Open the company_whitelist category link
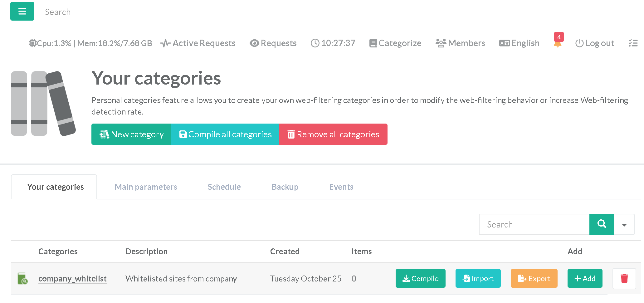This screenshot has height=303, width=644. coord(72,278)
